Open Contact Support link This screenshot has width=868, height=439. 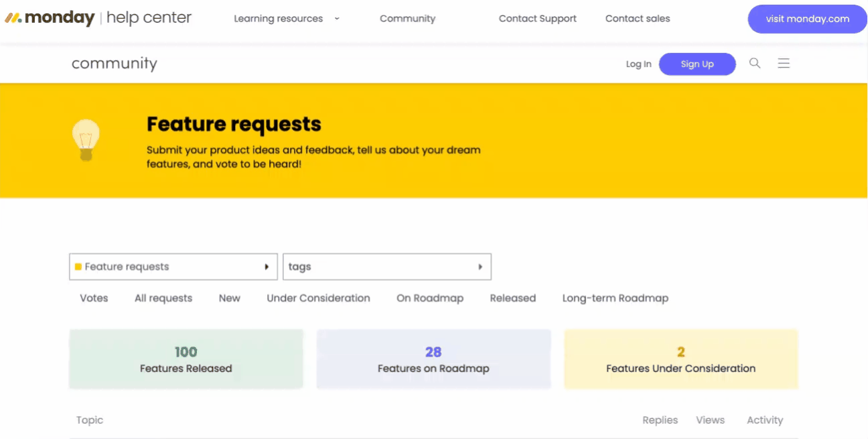[538, 19]
